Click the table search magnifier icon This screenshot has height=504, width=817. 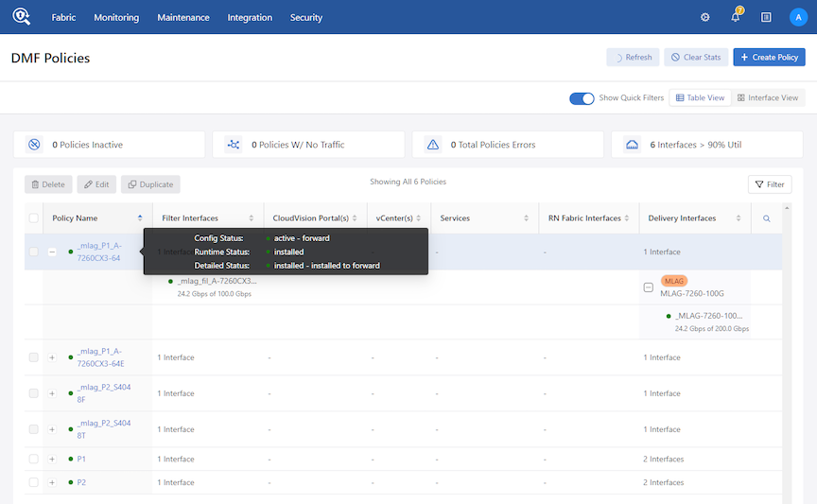pos(767,218)
